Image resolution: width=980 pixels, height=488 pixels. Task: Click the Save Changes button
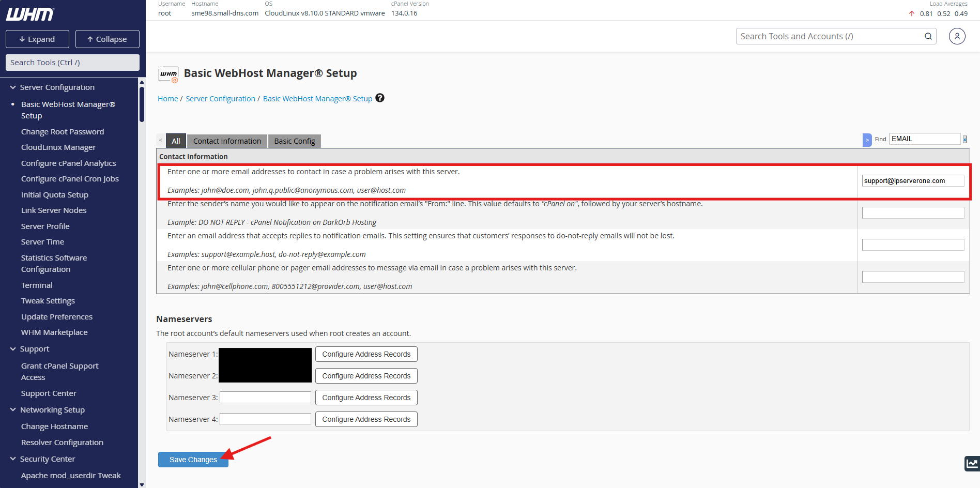(x=193, y=460)
